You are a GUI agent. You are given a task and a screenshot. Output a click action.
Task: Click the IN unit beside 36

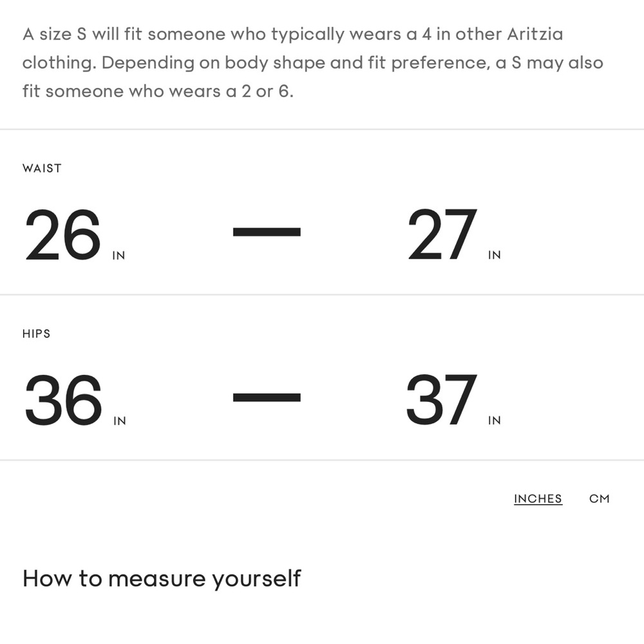point(120,421)
